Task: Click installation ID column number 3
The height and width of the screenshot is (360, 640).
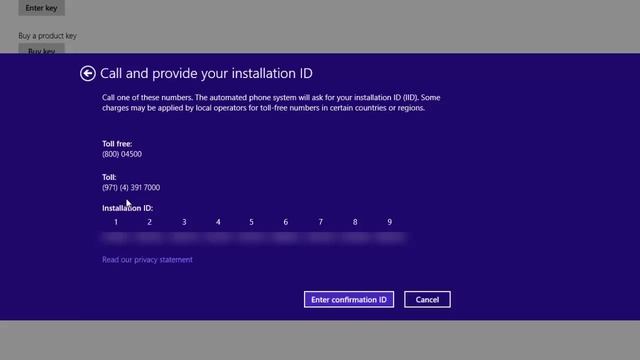Action: click(x=184, y=222)
